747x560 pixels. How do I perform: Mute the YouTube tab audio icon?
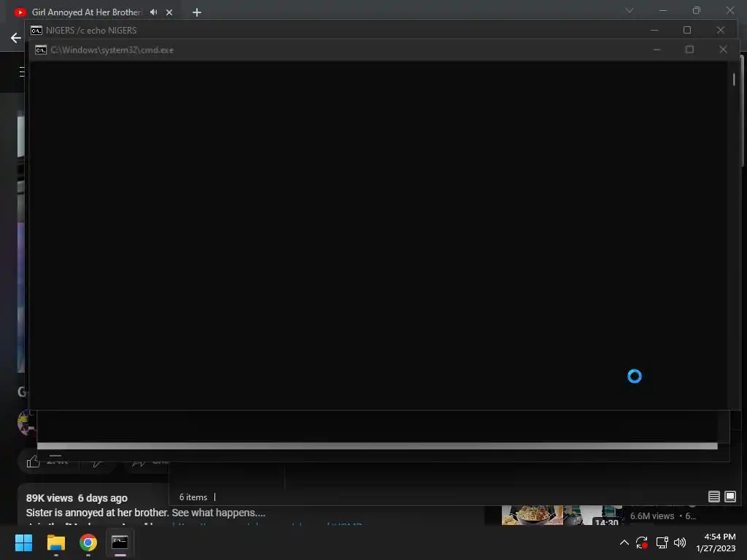[153, 12]
